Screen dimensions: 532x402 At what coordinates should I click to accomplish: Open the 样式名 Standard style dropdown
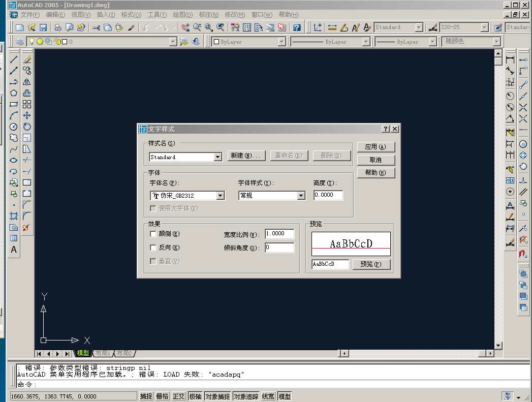[x=218, y=157]
